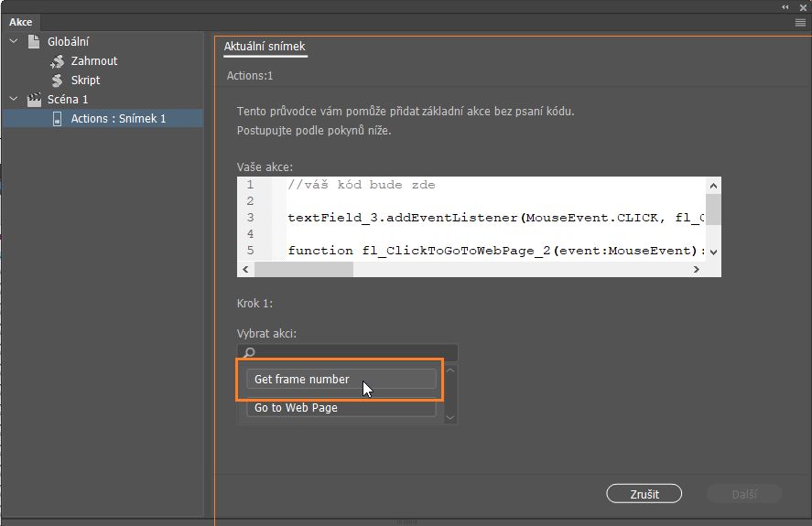Click the search magnifier icon
The width and height of the screenshot is (812, 526).
[249, 352]
